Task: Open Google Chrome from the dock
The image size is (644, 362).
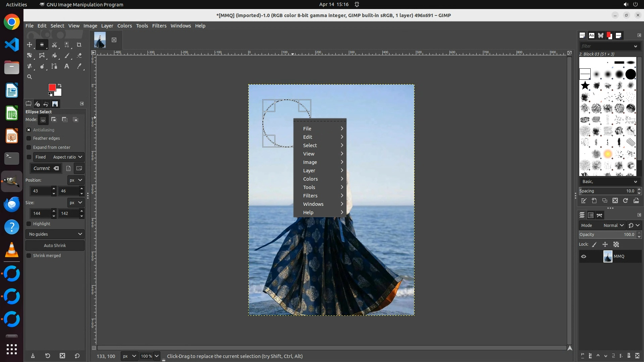Action: (12, 22)
